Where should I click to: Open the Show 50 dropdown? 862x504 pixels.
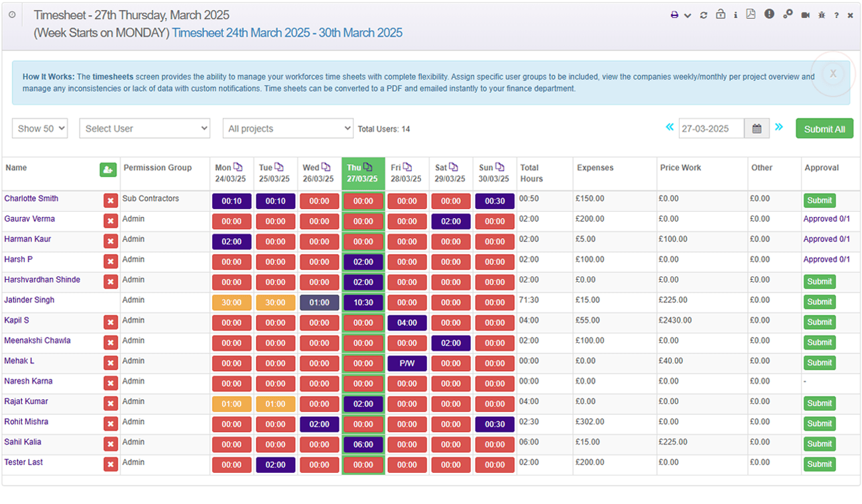tap(39, 128)
